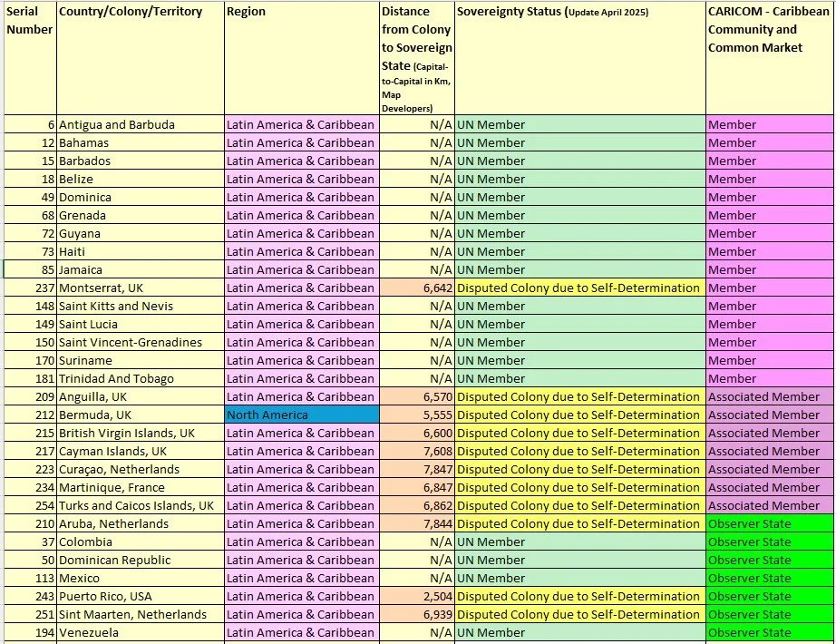This screenshot has height=644, width=836.
Task: Click Puerto Rico's Disputed Colony status cell
Action: point(580,596)
